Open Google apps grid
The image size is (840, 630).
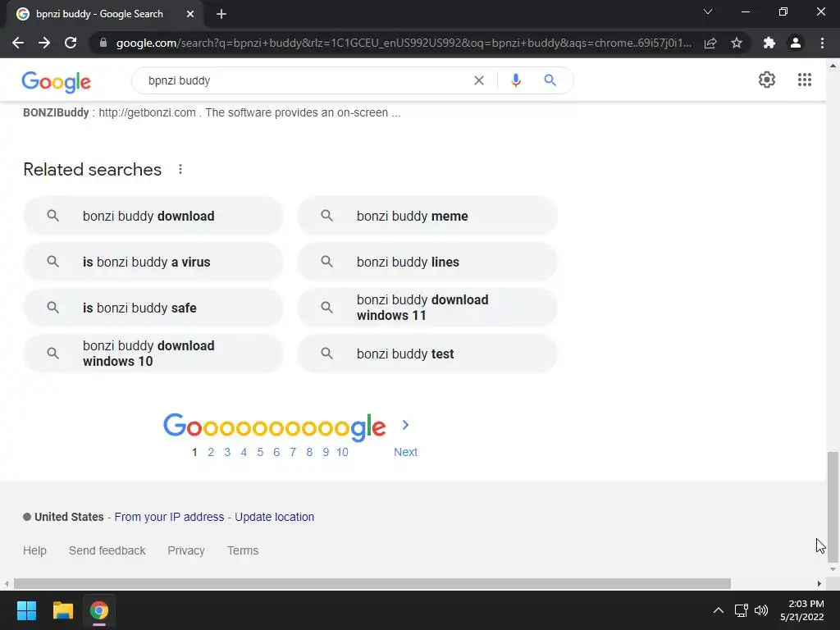coord(804,80)
